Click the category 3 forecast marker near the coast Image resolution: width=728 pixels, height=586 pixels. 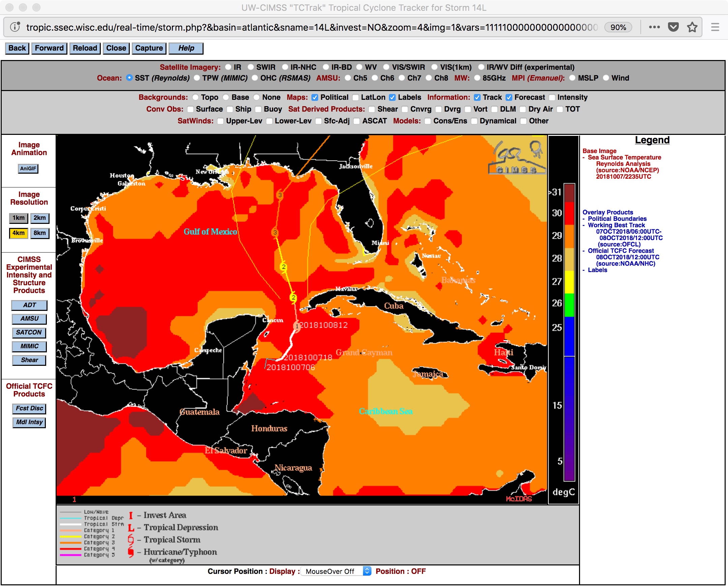(280, 195)
